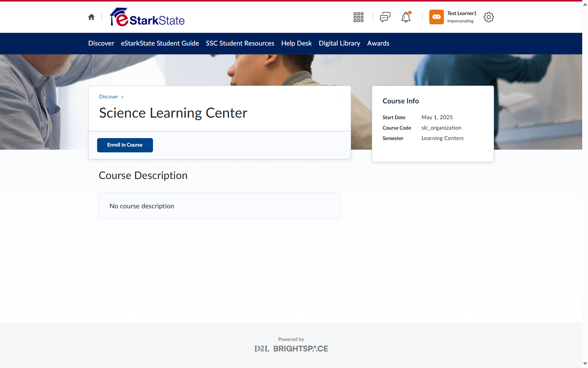Click the scrollbar down arrow
The image size is (588, 368).
coord(585,364)
